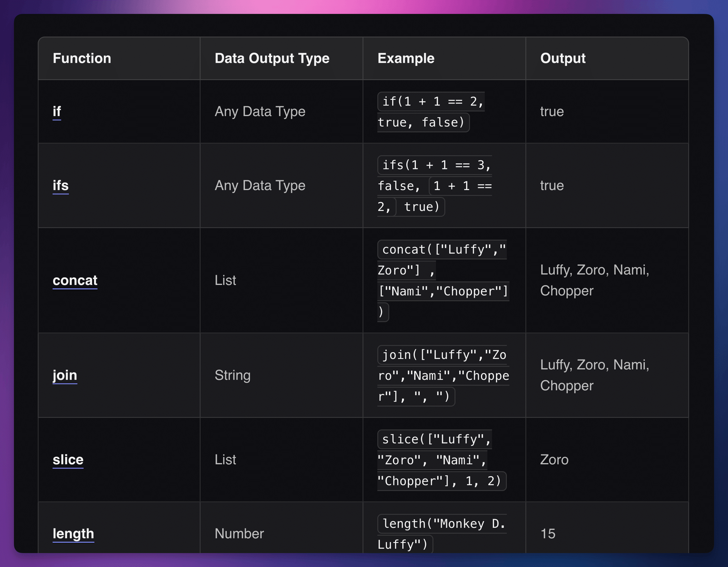Open the 'join' function link
Image resolution: width=728 pixels, height=567 pixels.
click(65, 375)
